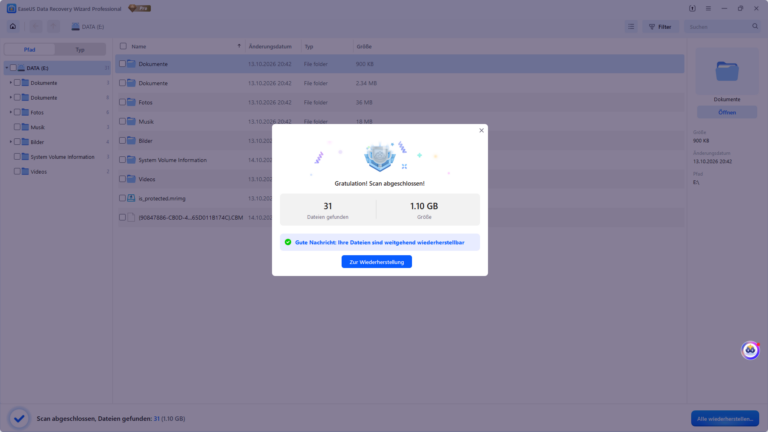768x432 pixels.
Task: Toggle the select-all checkbox in header
Action: (123, 46)
